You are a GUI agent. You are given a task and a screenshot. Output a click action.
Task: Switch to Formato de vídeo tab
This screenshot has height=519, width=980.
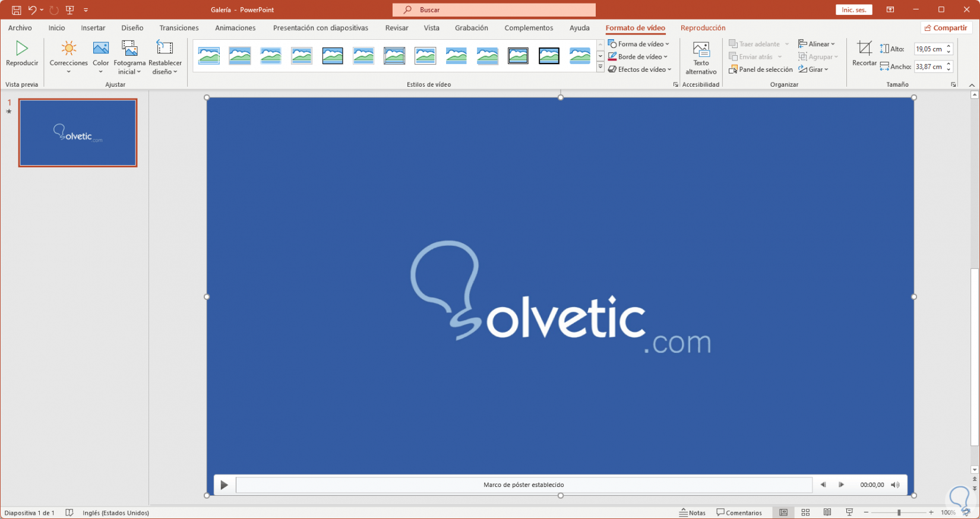(x=635, y=28)
